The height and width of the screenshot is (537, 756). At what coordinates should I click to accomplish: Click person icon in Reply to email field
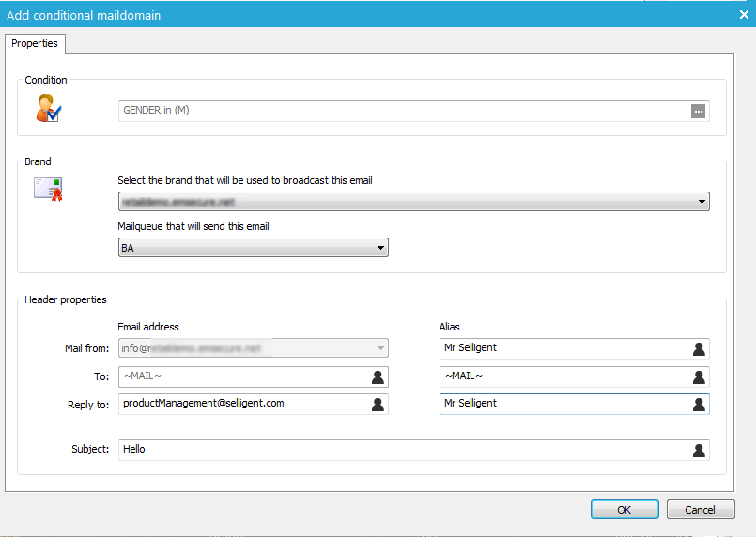377,404
